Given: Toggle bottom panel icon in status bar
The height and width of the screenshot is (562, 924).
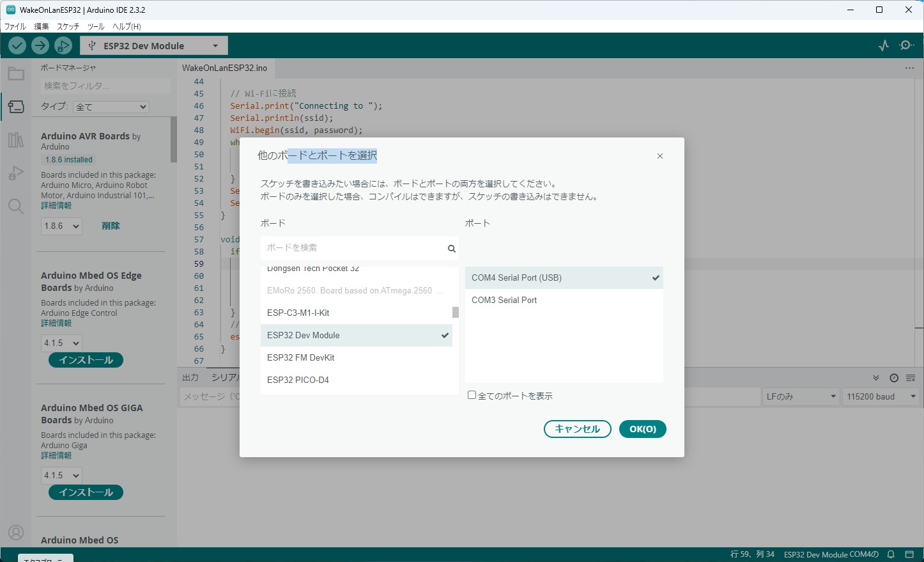Looking at the screenshot, I should (x=909, y=554).
